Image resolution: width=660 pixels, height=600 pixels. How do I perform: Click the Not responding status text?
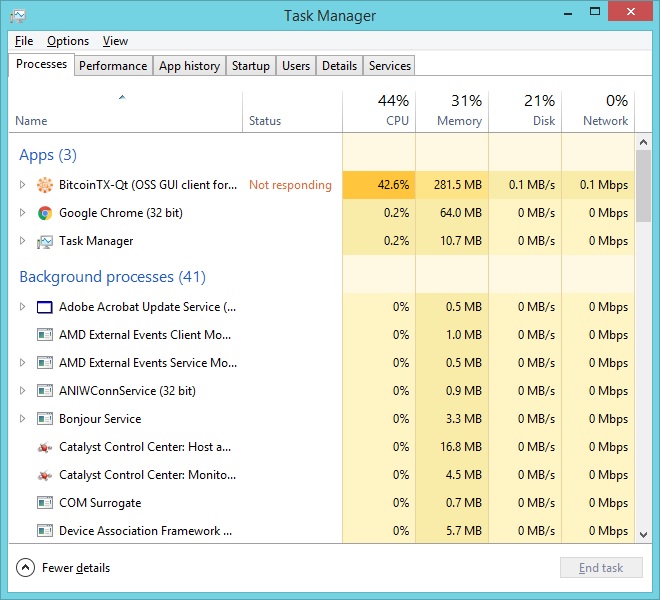290,185
